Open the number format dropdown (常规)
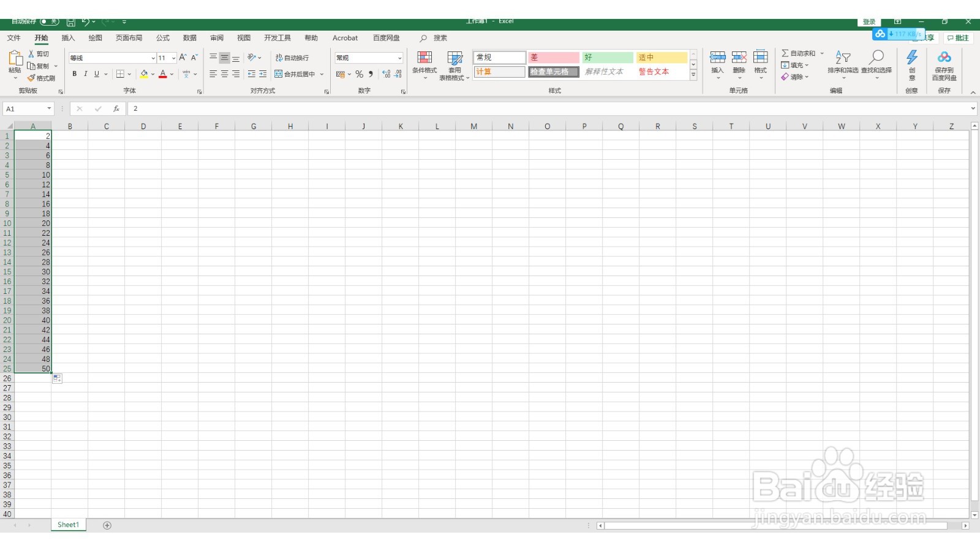 [400, 58]
